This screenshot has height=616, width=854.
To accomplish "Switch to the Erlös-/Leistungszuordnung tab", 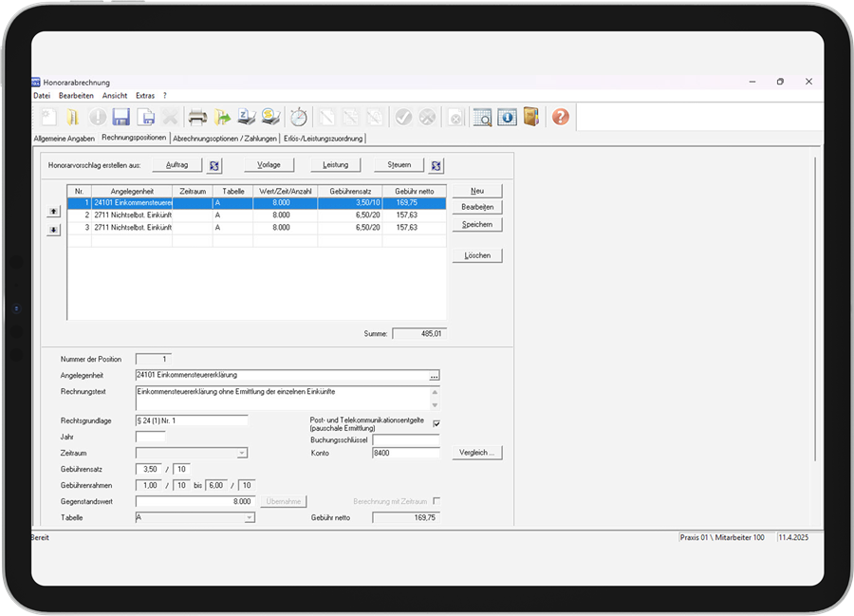I will 323,139.
